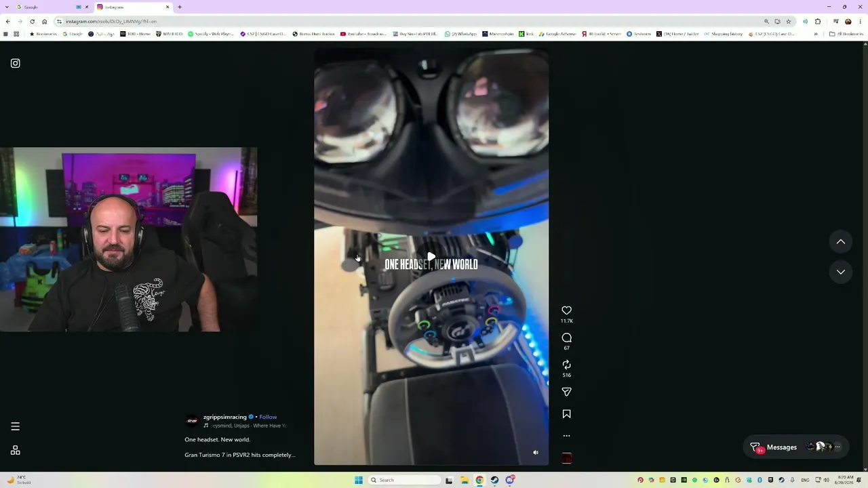The height and width of the screenshot is (488, 868).
Task: Open the Spotify Web Player bookmark
Action: (212, 34)
